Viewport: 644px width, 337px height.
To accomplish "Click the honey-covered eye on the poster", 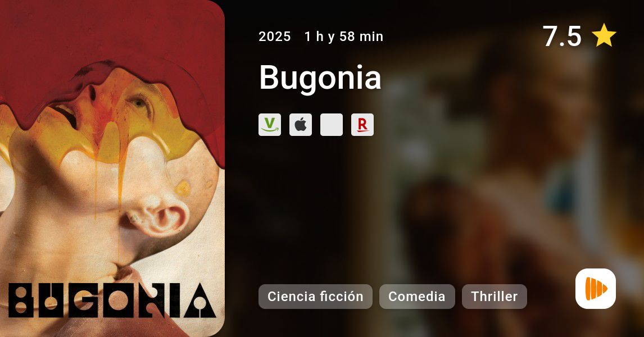I will [138, 102].
